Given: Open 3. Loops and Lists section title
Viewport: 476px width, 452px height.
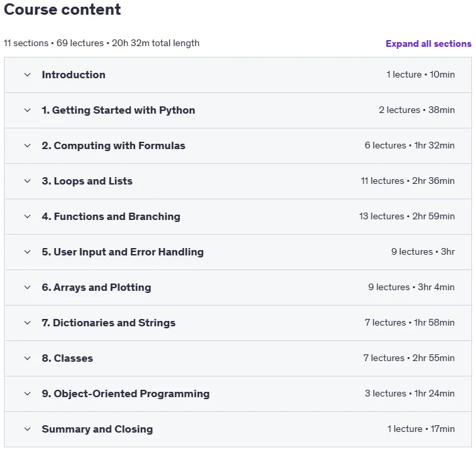Looking at the screenshot, I should pyautogui.click(x=87, y=181).
